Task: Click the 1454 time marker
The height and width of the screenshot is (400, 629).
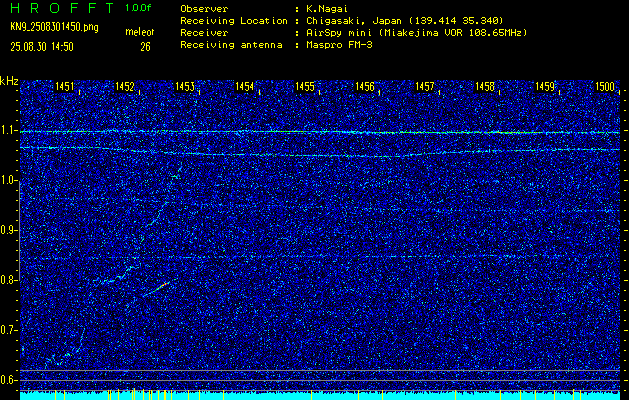Action: pyautogui.click(x=245, y=86)
